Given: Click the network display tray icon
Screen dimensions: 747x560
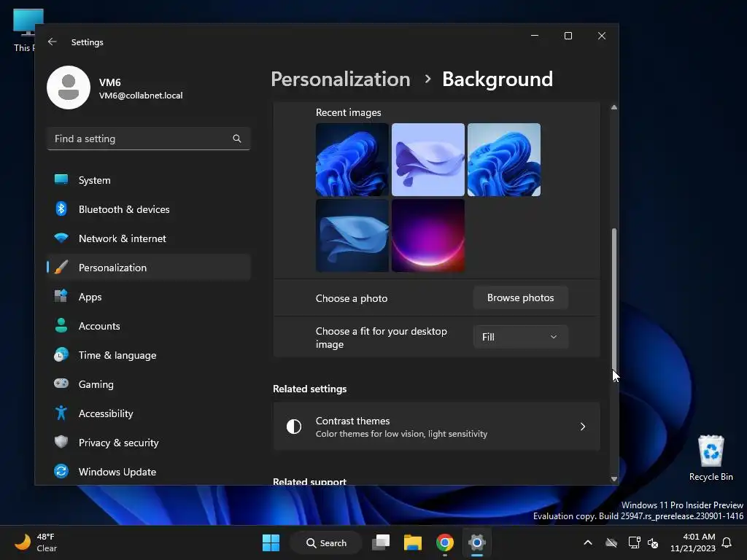Looking at the screenshot, I should [x=634, y=542].
